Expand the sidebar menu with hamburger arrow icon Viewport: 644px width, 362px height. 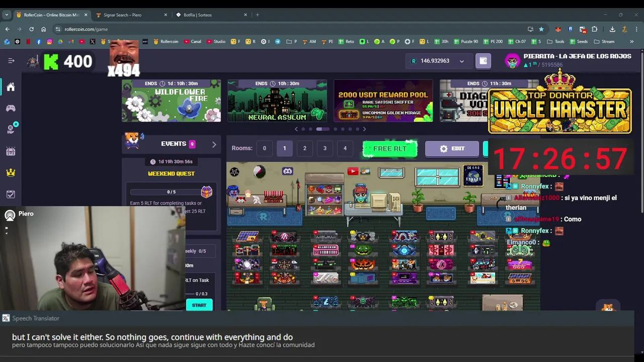pos(11,61)
